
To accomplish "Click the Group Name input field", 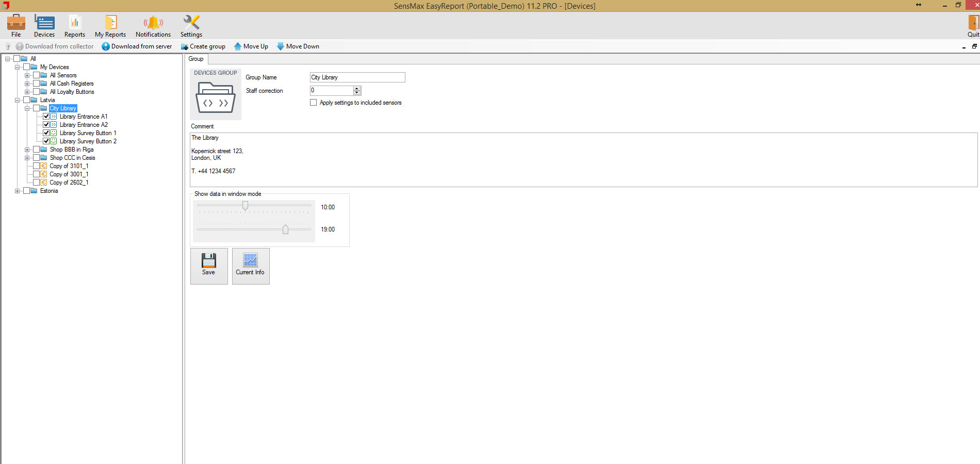I will pyautogui.click(x=357, y=77).
